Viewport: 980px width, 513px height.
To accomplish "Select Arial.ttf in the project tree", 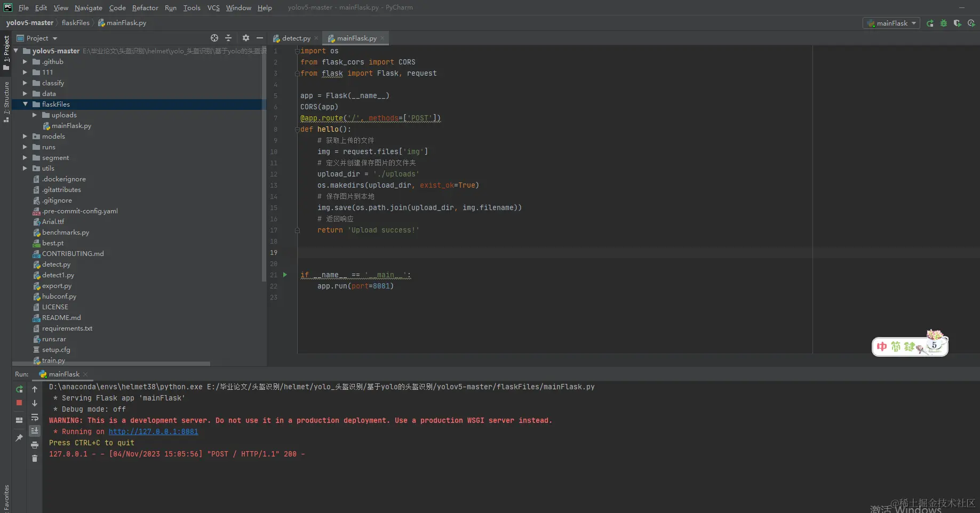I will (x=53, y=222).
